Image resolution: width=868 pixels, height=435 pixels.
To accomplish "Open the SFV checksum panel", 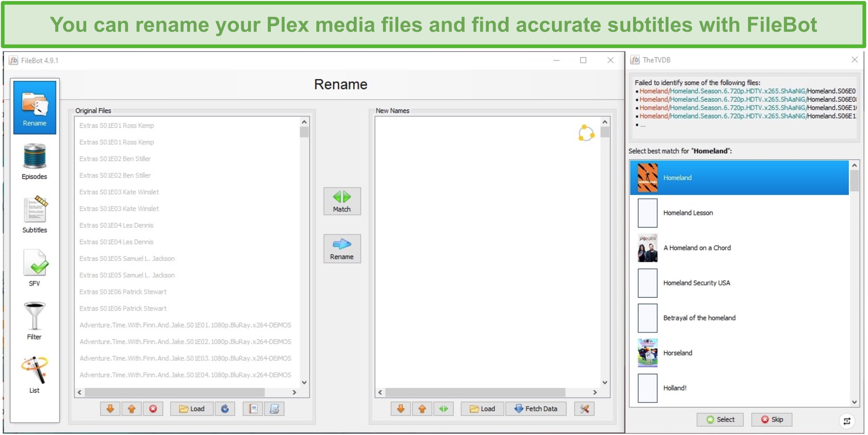I will point(35,268).
